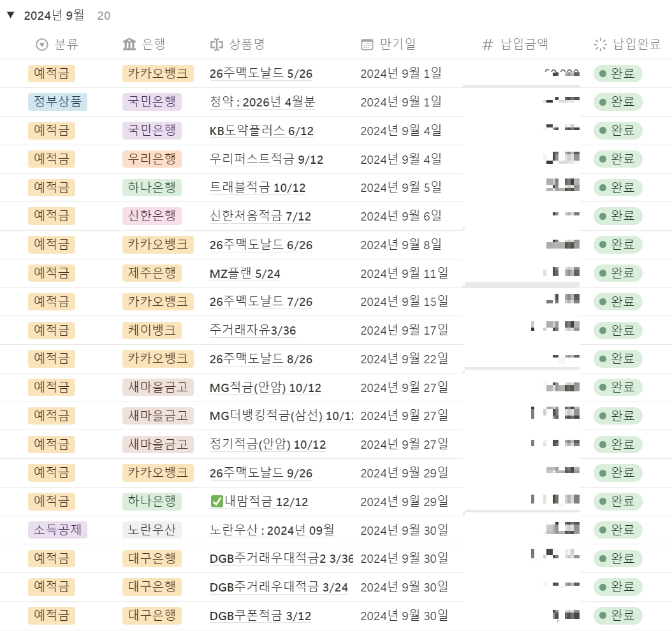Open the KB도약플러스 6/12 page
Image resolution: width=672 pixels, height=631 pixels.
[261, 131]
